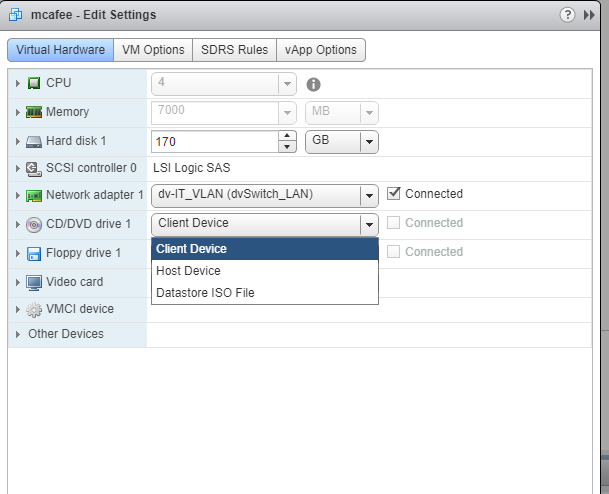Click the VMCI device gear icon

pos(34,310)
